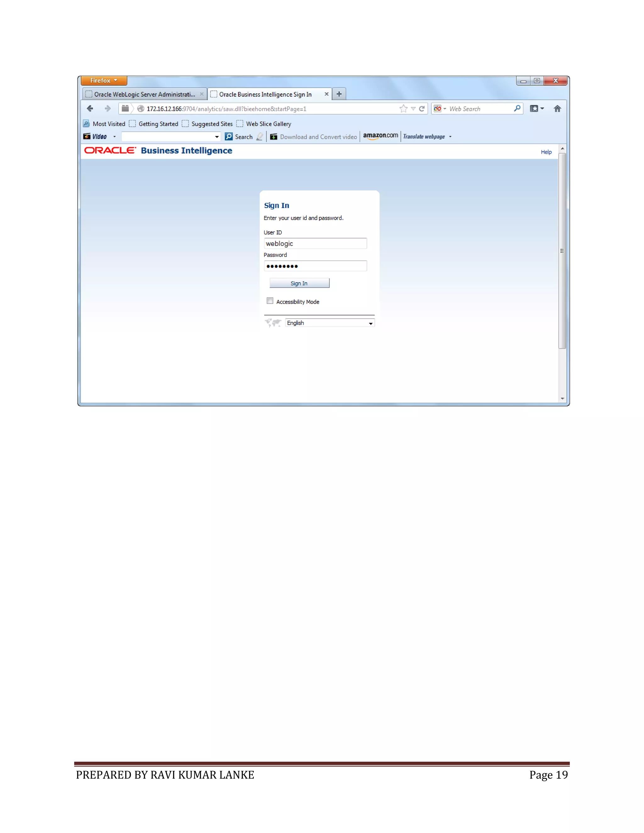
Task: Expand the Firefox menu button
Action: coord(104,80)
